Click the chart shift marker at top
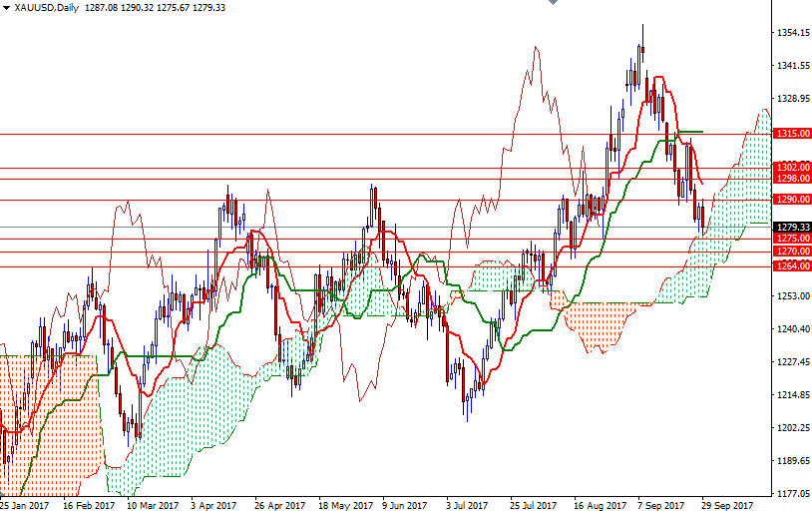The image size is (812, 513). [x=553, y=2]
